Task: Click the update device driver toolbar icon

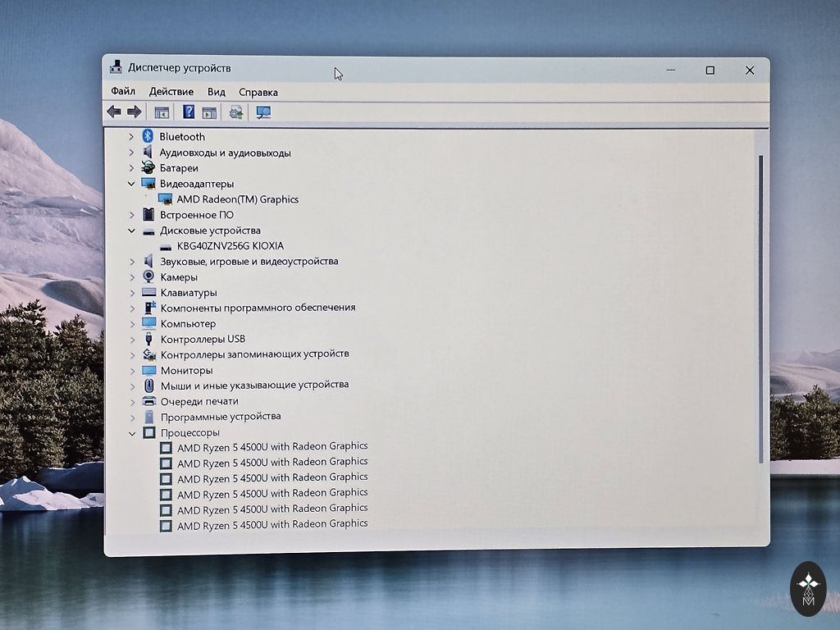Action: (x=236, y=112)
